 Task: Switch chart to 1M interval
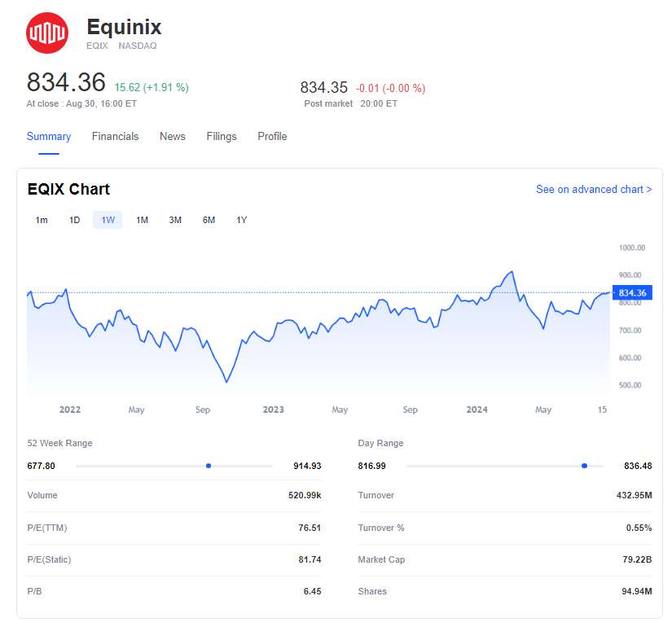[x=142, y=220]
